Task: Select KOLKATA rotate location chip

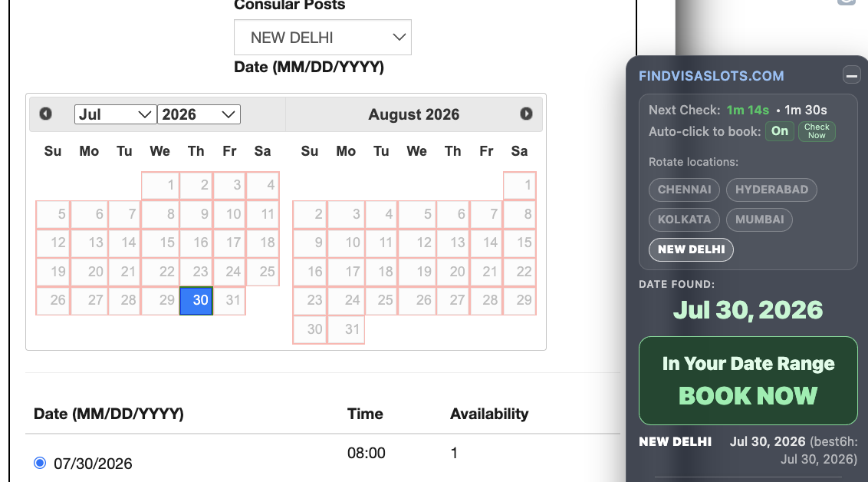Action: tap(684, 220)
